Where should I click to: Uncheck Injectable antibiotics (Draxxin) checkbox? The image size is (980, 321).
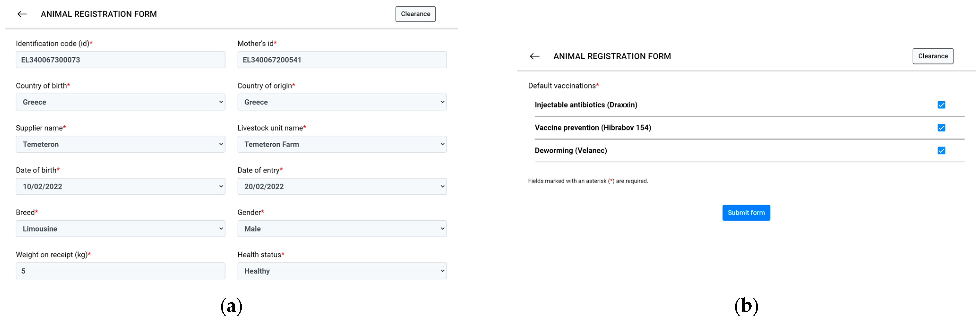[941, 105]
